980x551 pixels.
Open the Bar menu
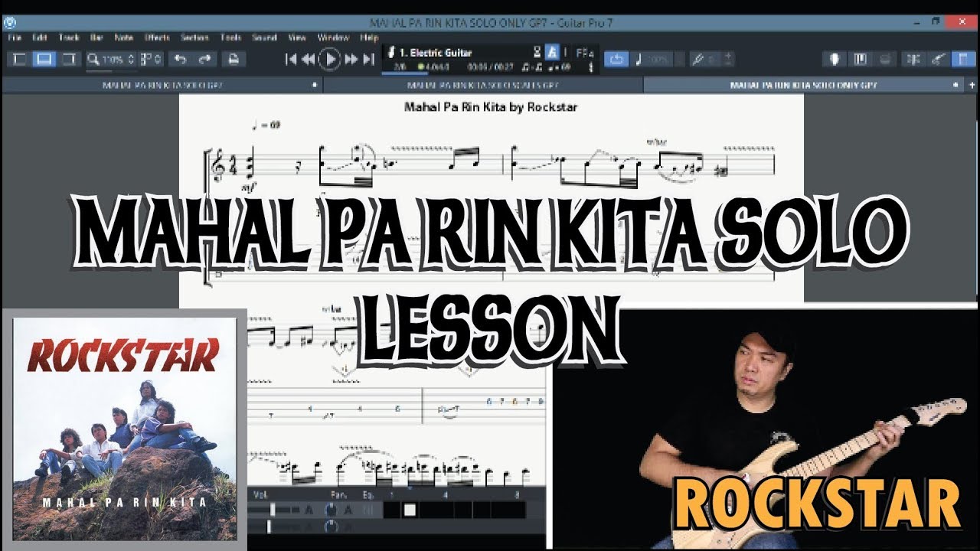97,37
